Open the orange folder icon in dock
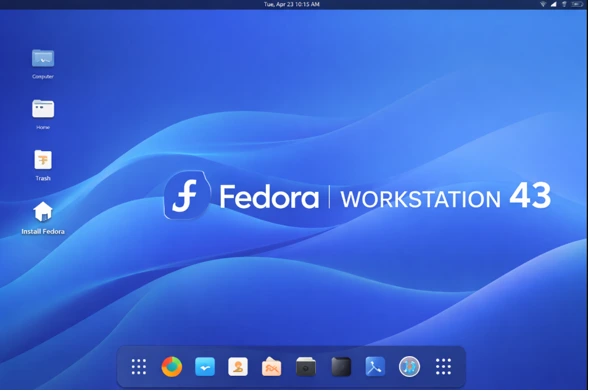 [271, 367]
